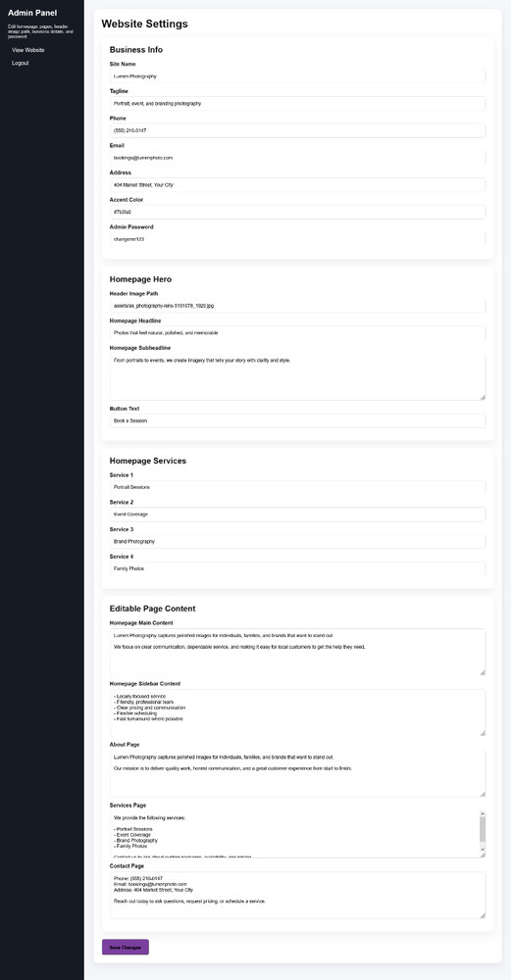Select the Admin Password field
Screen dimensions: 511x980
298,239
